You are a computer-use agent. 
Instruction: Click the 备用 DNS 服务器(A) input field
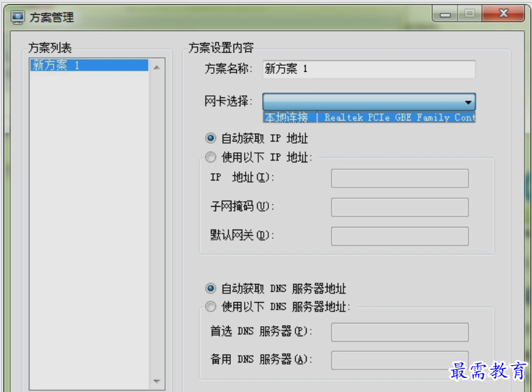pyautogui.click(x=400, y=360)
